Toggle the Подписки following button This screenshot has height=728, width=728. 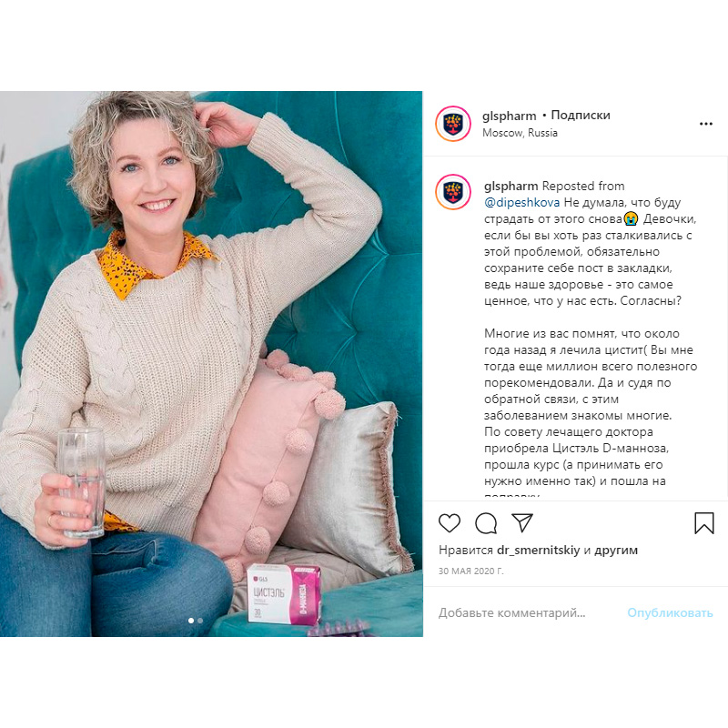pos(581,116)
